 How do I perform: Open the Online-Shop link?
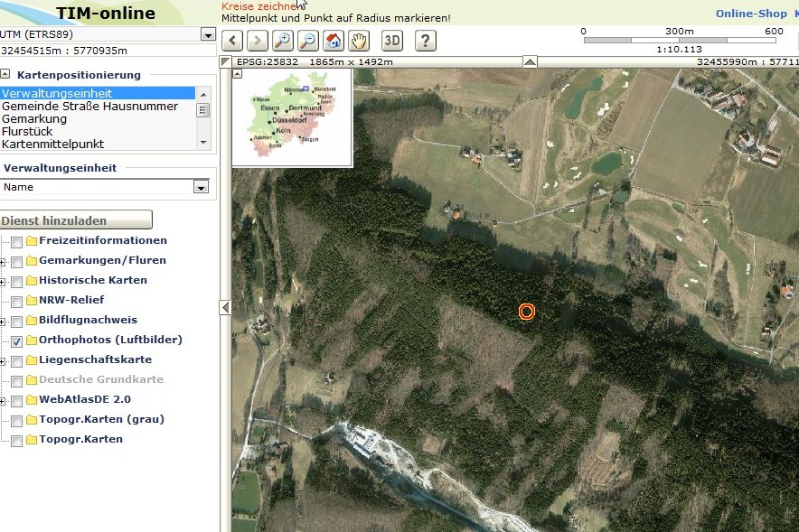click(751, 14)
